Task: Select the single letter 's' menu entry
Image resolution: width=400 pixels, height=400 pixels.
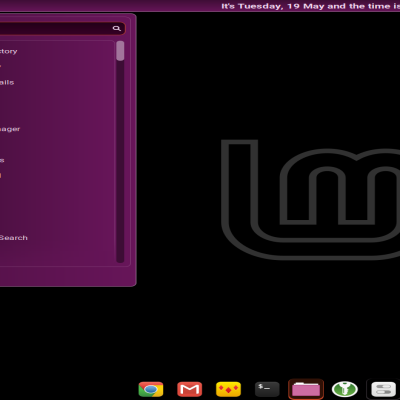Action: click(2, 160)
